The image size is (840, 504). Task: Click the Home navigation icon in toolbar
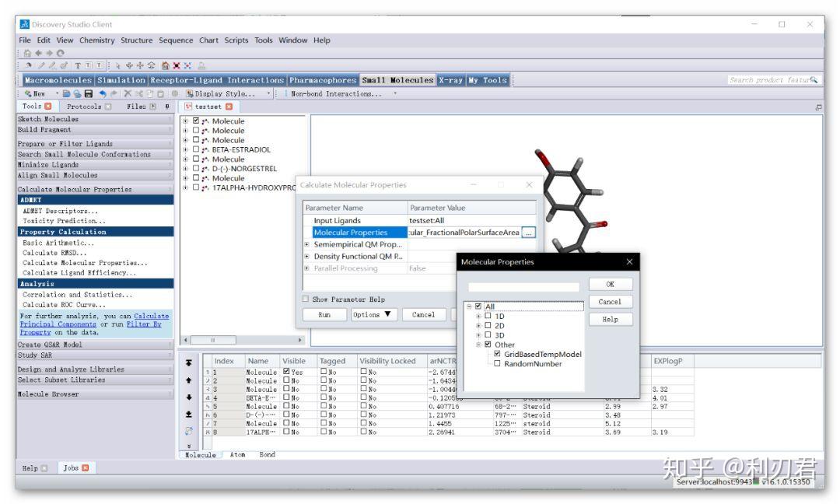(27, 53)
